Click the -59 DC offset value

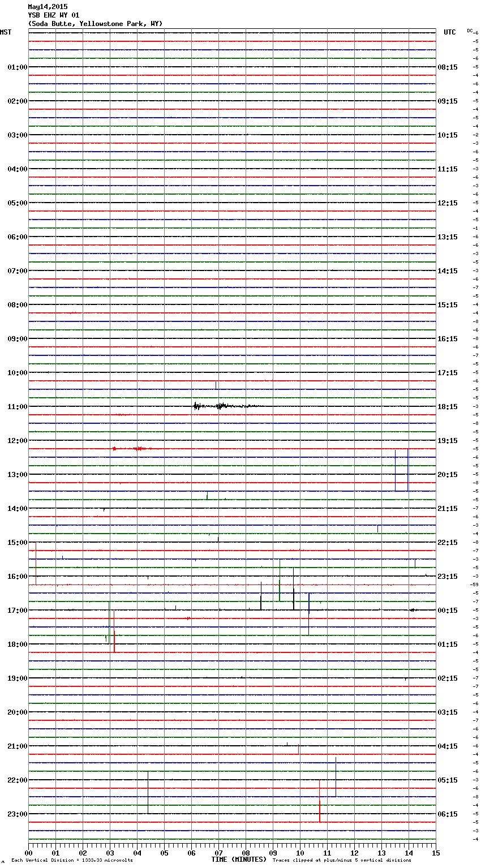(474, 585)
